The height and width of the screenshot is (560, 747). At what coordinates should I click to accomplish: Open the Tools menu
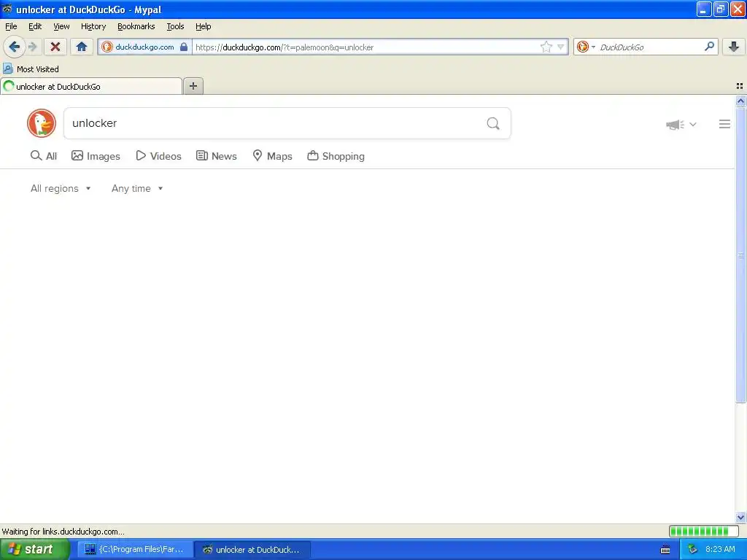[x=175, y=26]
